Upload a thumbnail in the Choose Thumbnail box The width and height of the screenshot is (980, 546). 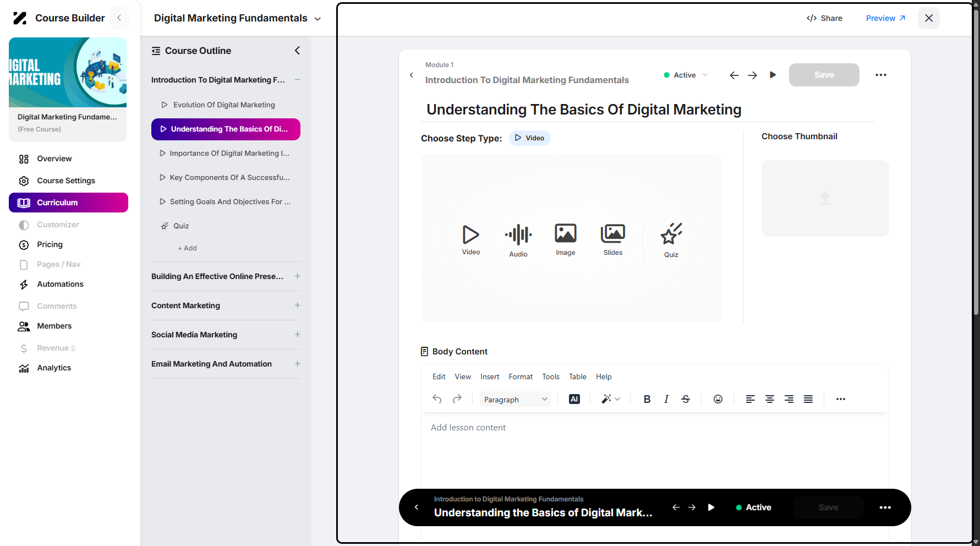825,198
